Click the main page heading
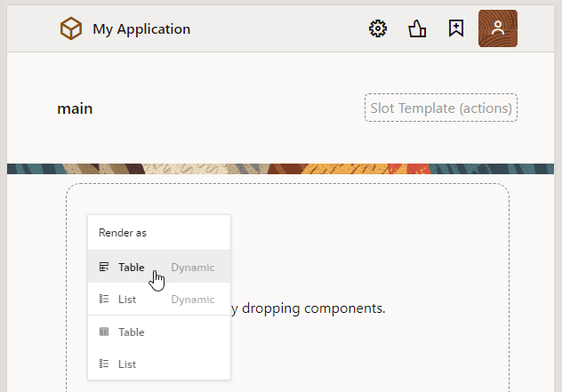The height and width of the screenshot is (392, 562). pos(75,108)
